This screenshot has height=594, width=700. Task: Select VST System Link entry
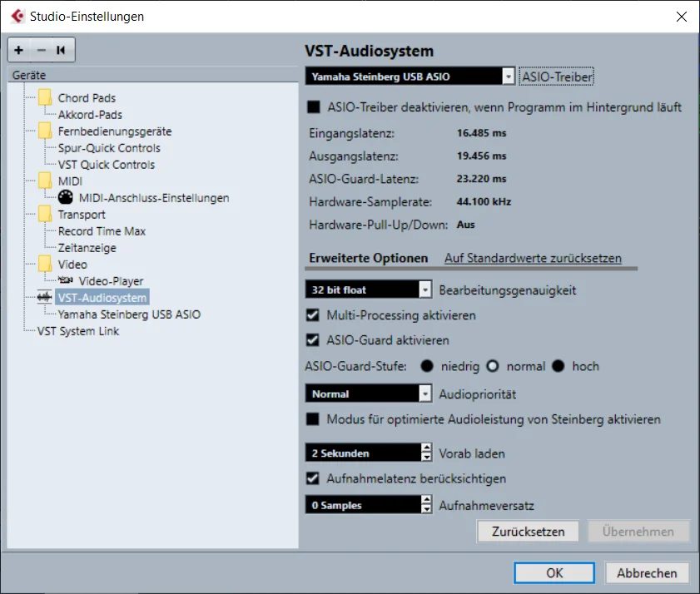click(x=78, y=331)
